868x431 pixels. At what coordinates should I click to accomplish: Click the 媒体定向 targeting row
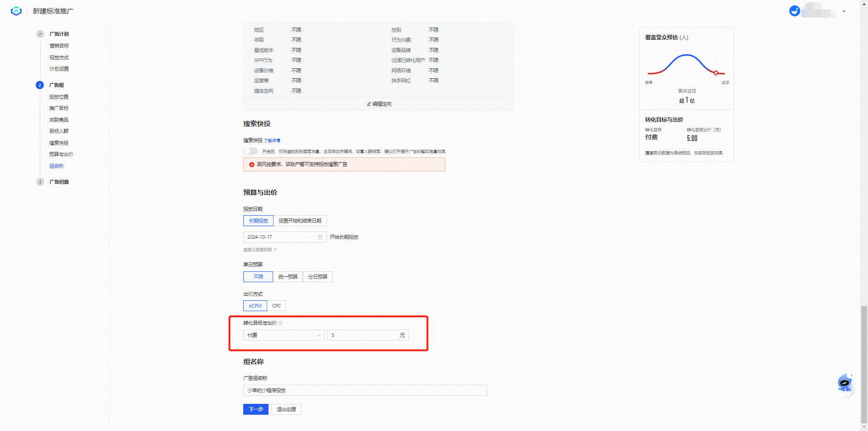(278, 91)
